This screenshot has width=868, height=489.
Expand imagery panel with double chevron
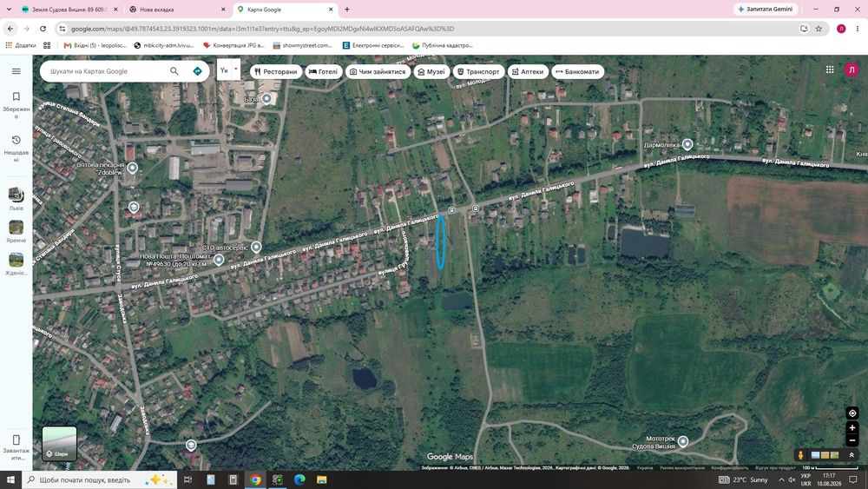[852, 454]
